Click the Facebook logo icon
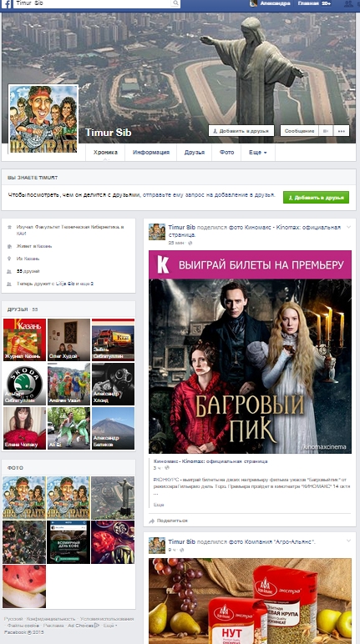 pos(7,3)
